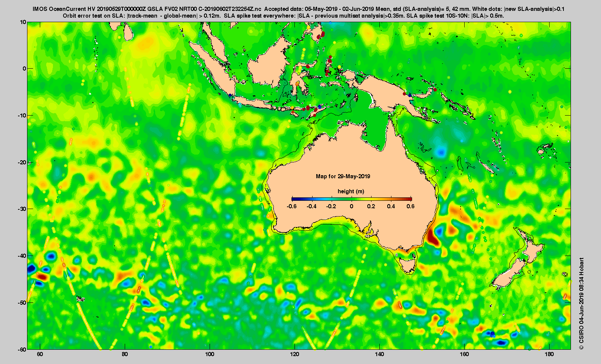Click the 120 longitude axis label
The image size is (601, 364).
click(294, 354)
